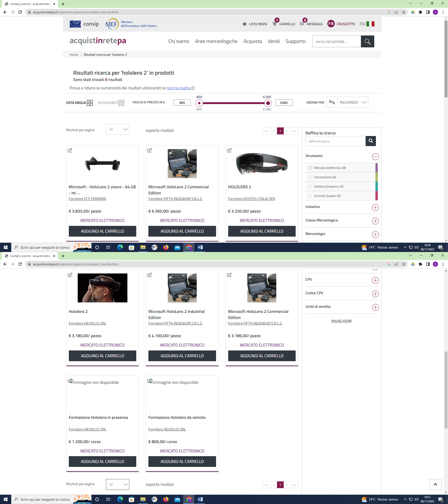Go to the Home breadcrumb
The image size is (448, 504).
(x=74, y=55)
